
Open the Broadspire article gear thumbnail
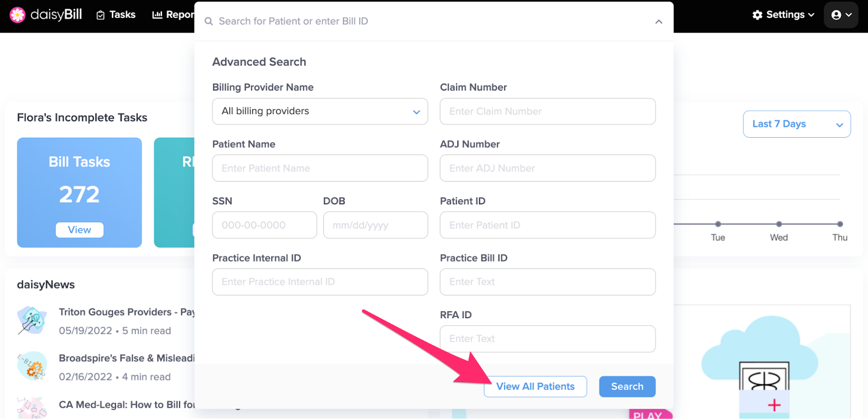click(31, 366)
